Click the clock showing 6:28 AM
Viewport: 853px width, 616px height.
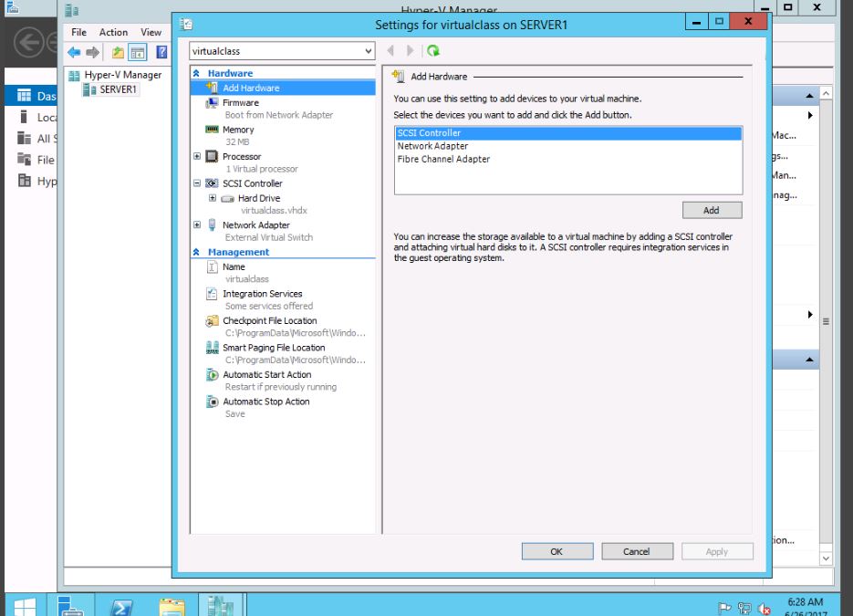point(806,601)
